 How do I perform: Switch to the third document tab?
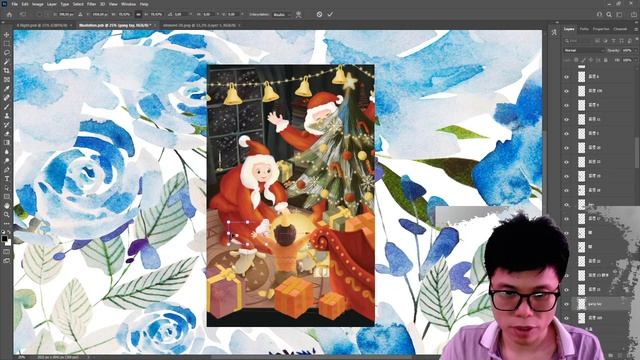click(199, 25)
